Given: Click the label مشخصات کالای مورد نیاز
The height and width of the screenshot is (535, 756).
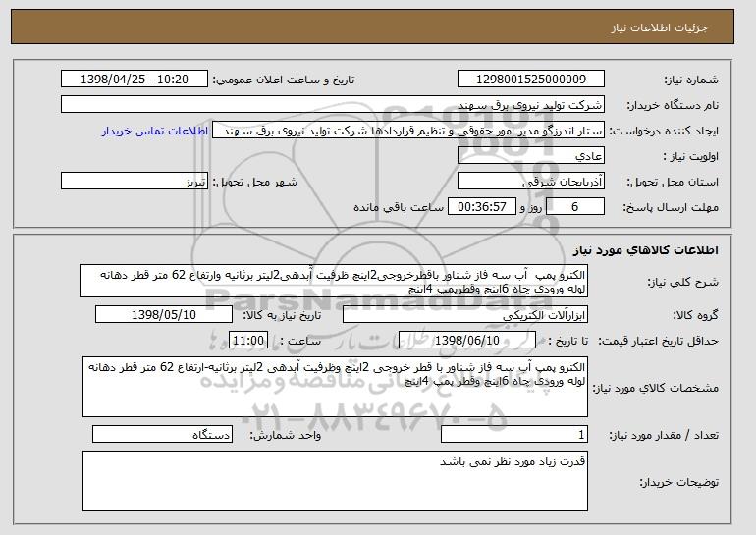Looking at the screenshot, I should tap(656, 388).
